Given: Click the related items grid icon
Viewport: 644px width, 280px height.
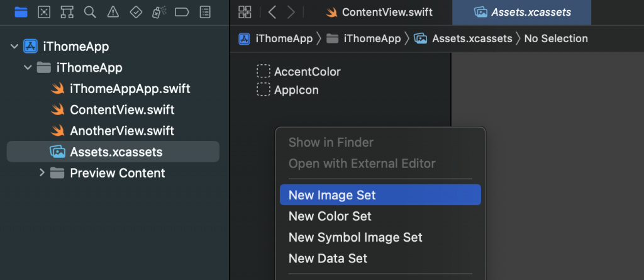Looking at the screenshot, I should tap(245, 11).
